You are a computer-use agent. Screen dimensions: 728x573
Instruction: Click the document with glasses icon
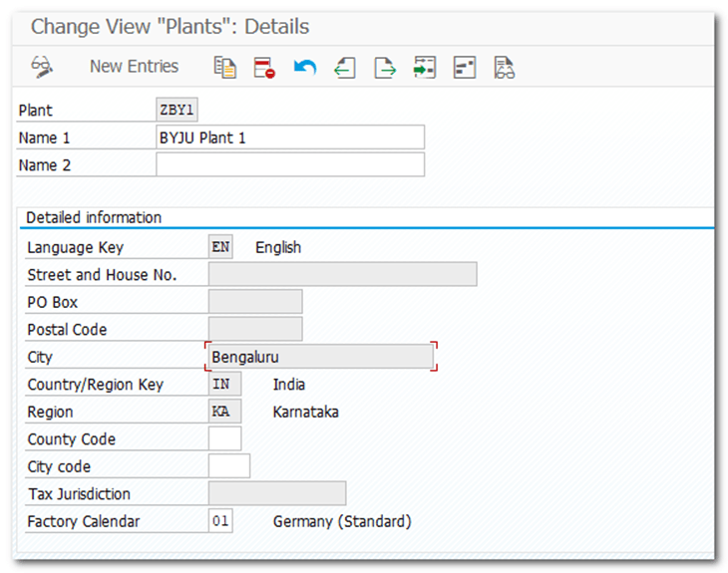click(x=505, y=68)
